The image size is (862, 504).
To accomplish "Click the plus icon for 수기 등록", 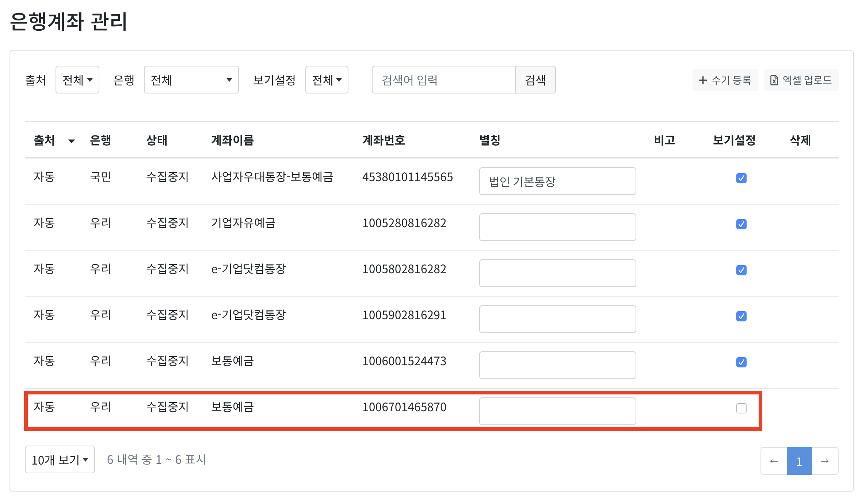I will (703, 80).
